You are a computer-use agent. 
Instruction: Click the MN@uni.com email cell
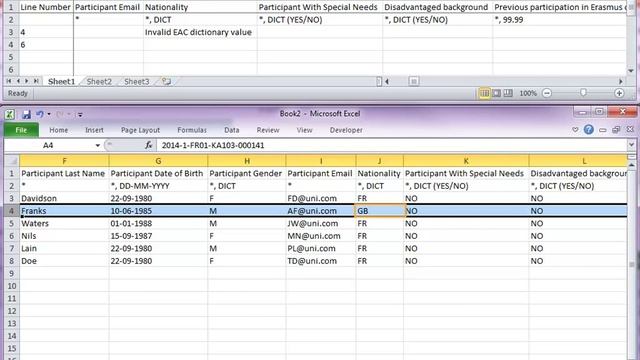(321, 236)
